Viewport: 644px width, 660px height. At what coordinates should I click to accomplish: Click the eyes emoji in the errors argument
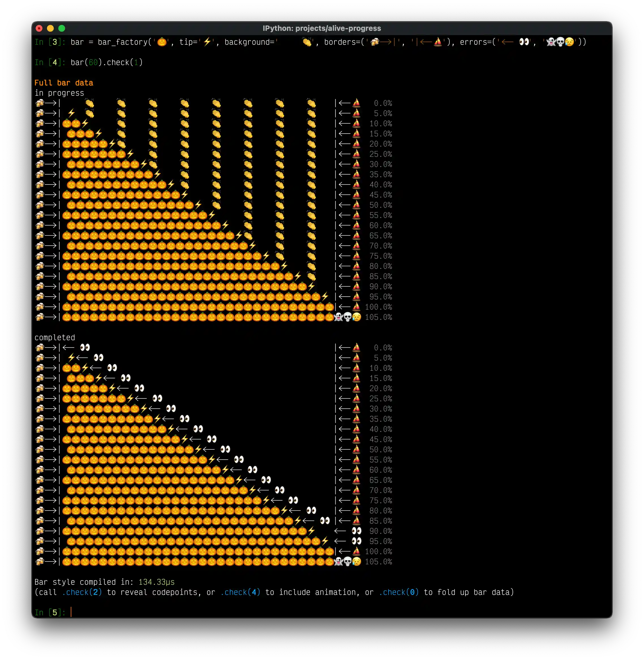click(524, 42)
